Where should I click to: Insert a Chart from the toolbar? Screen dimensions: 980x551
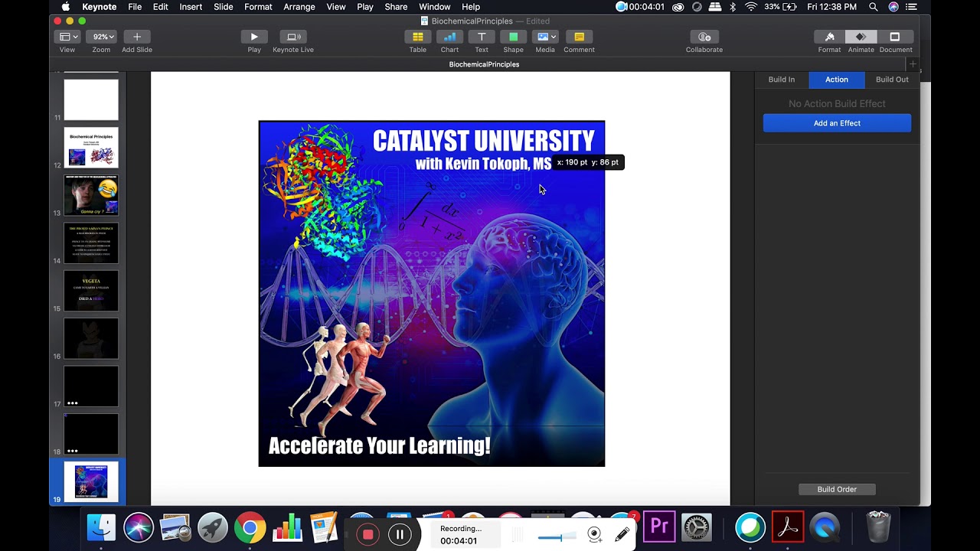coord(449,37)
